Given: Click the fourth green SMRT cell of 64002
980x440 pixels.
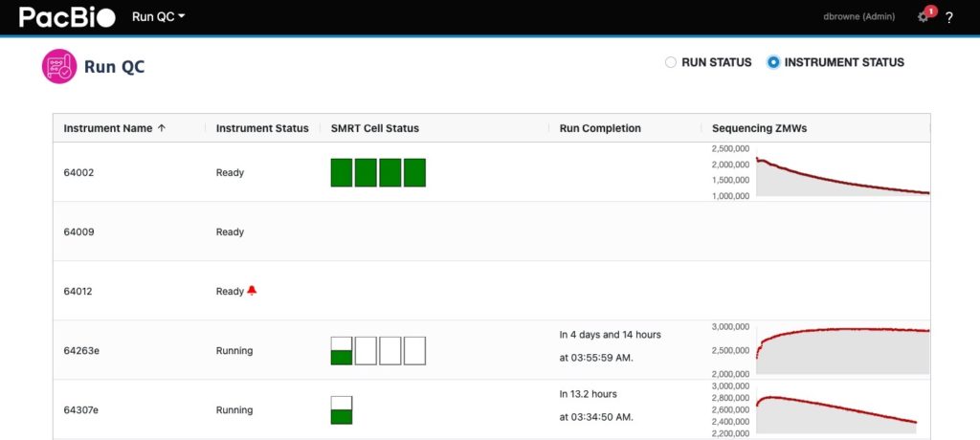Looking at the screenshot, I should (x=414, y=173).
